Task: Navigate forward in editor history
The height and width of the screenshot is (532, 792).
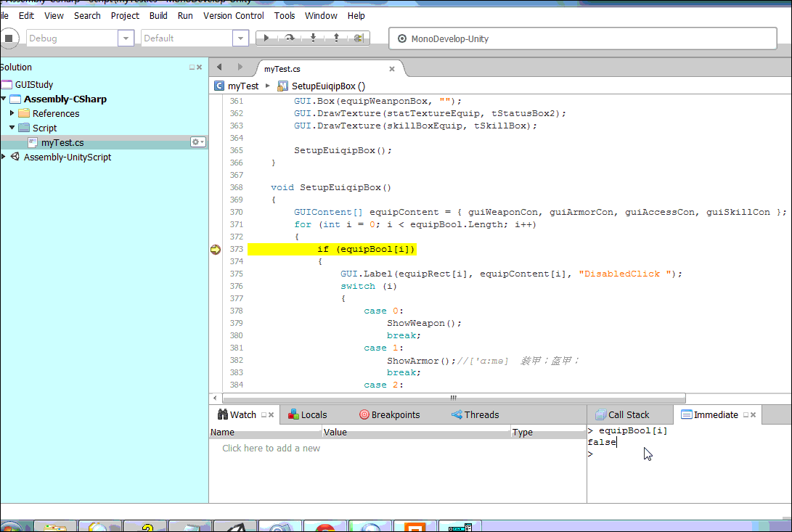Action: pos(240,67)
